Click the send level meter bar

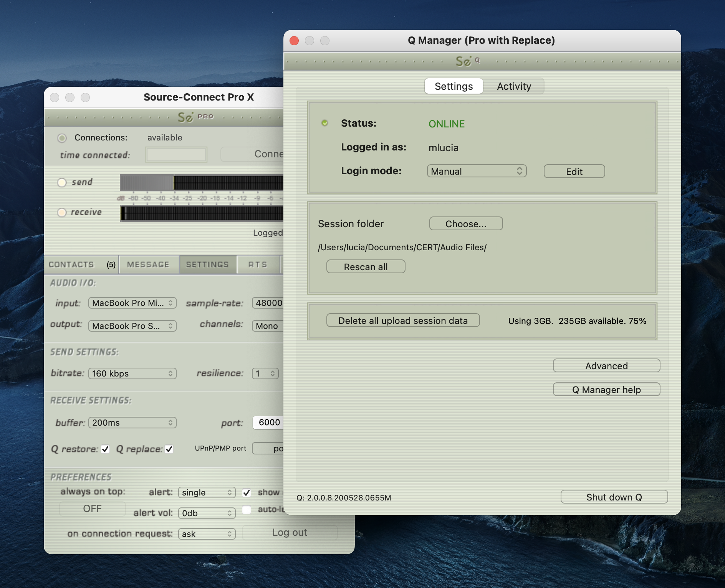point(201,183)
